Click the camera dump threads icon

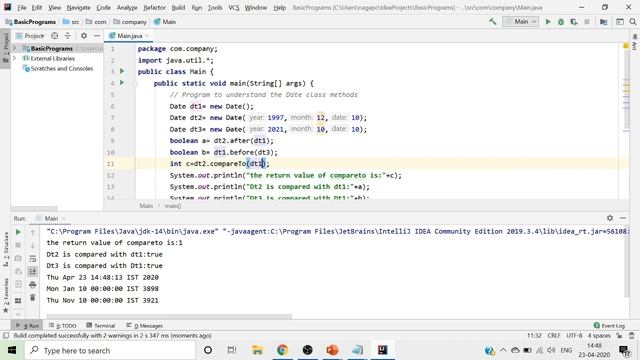point(18,258)
